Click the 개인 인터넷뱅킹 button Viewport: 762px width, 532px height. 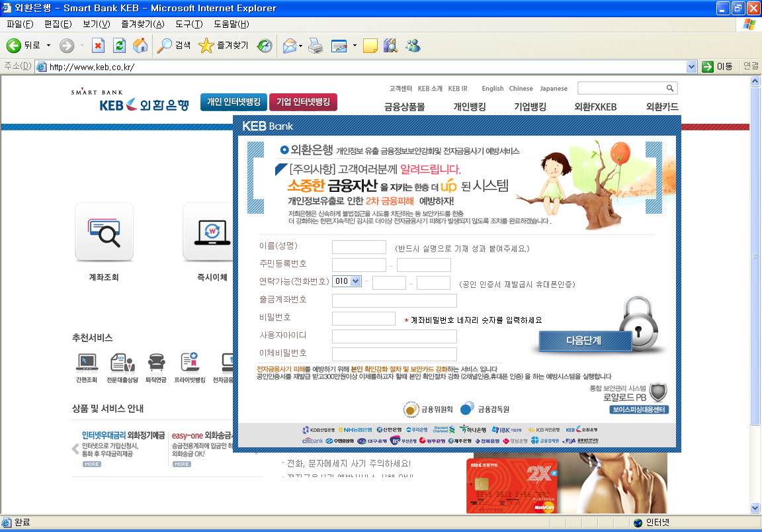tap(233, 102)
